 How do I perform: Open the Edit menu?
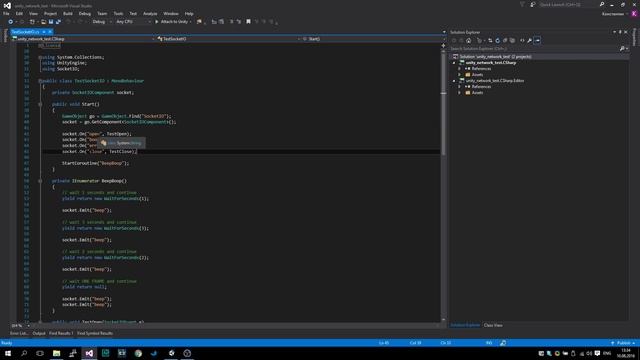(x=19, y=13)
